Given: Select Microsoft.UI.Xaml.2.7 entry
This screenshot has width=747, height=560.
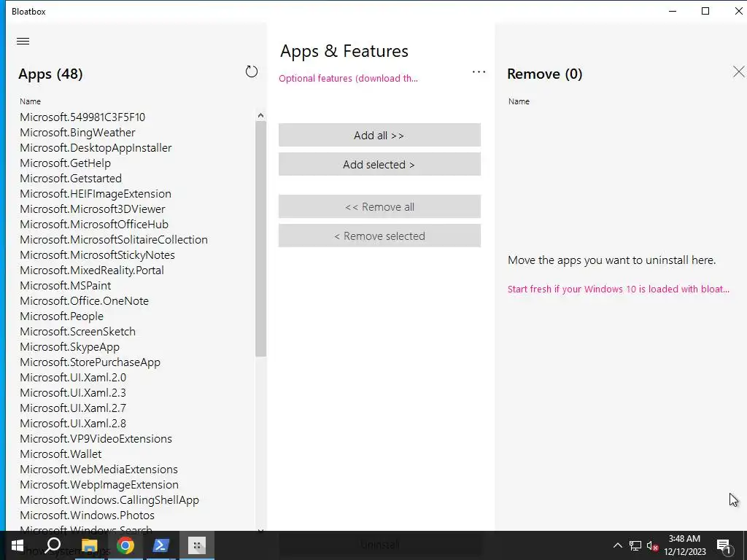Looking at the screenshot, I should coord(73,408).
